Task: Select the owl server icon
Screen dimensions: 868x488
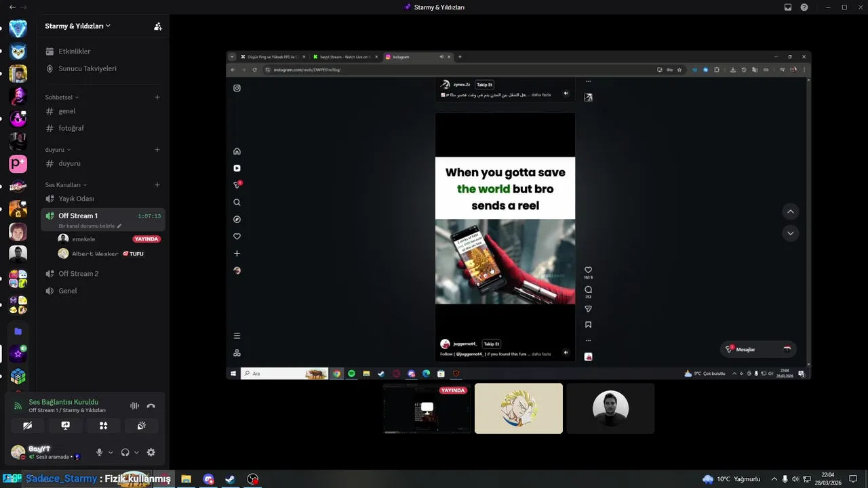Action: [x=18, y=52]
